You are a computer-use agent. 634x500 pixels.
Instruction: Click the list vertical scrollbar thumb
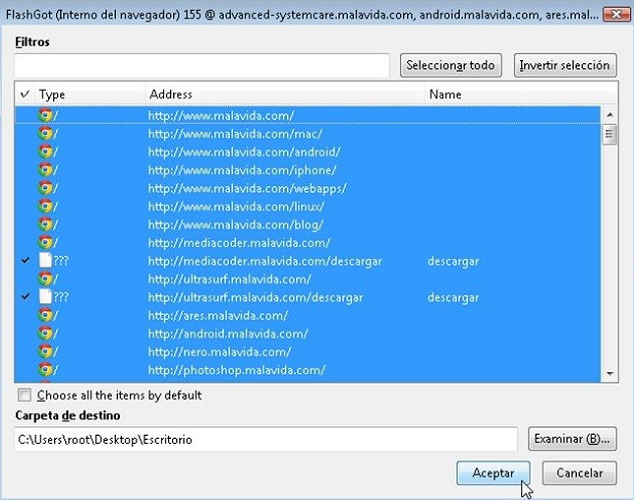pyautogui.click(x=609, y=134)
